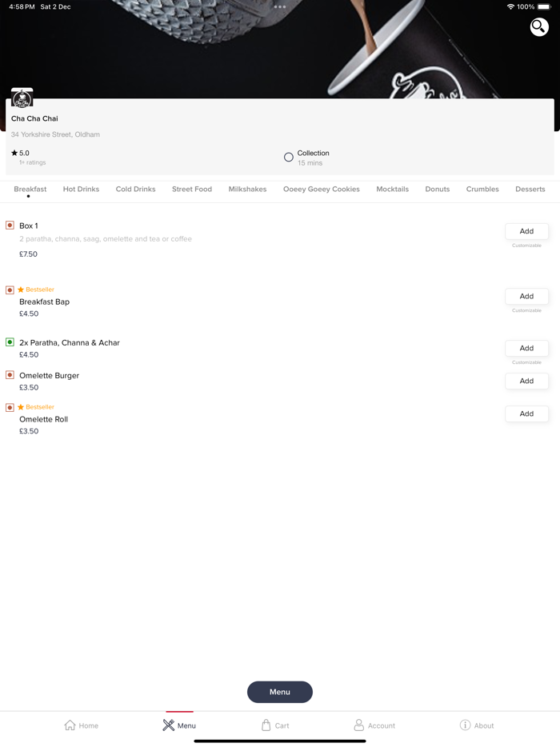Select the Collection radio option

click(x=288, y=158)
